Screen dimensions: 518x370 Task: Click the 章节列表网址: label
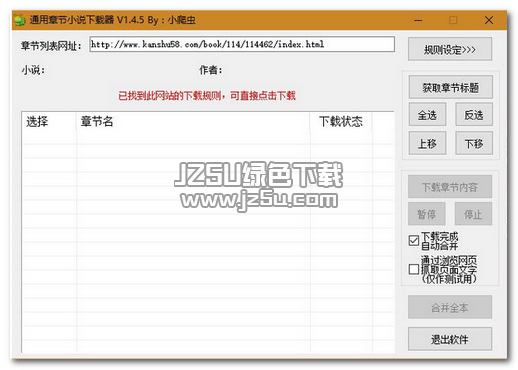pos(51,46)
